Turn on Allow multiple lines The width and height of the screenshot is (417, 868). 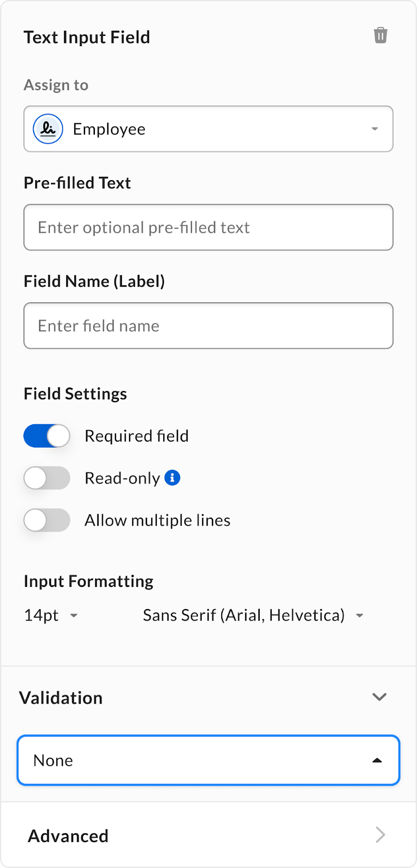(x=47, y=520)
